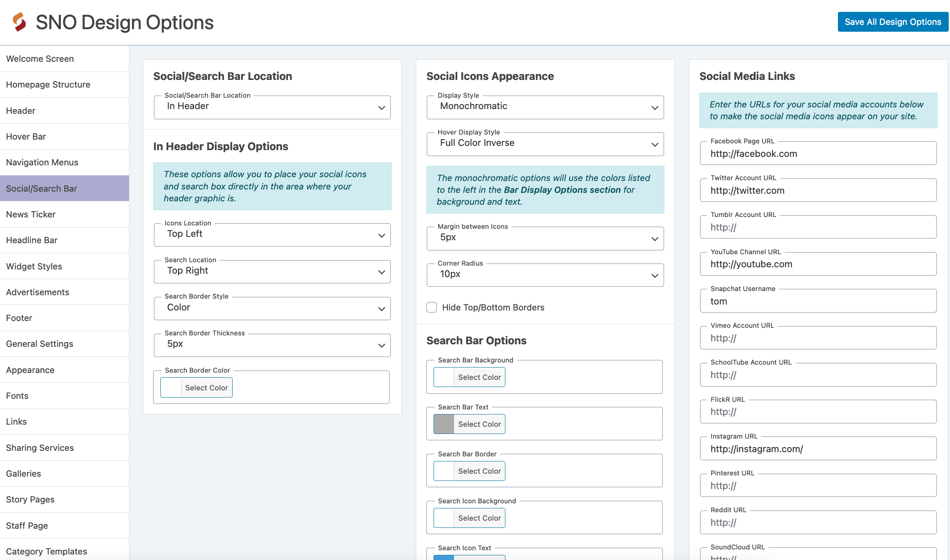The width and height of the screenshot is (950, 560).
Task: Open Search Border Thickness dropdown
Action: click(272, 345)
